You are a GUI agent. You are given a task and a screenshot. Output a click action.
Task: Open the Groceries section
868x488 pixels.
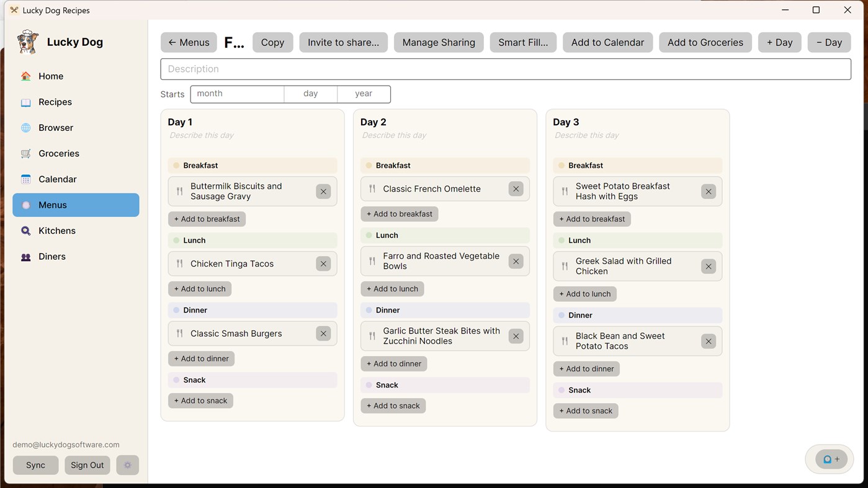76,153
